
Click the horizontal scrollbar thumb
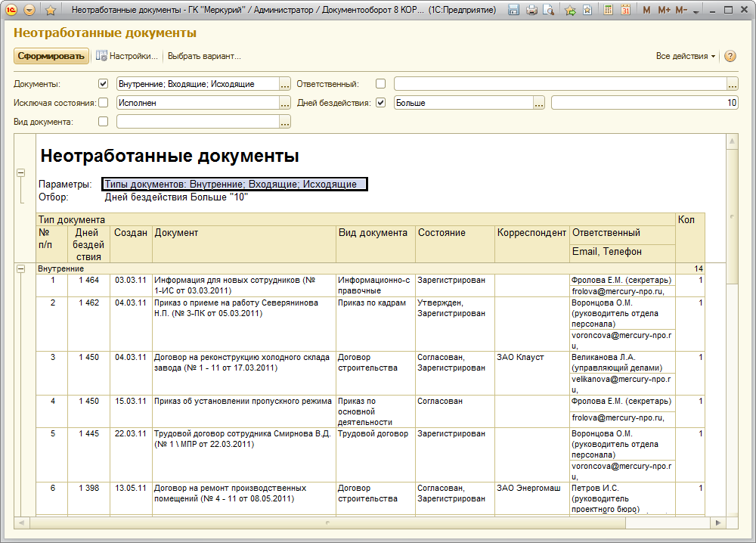coord(327,523)
